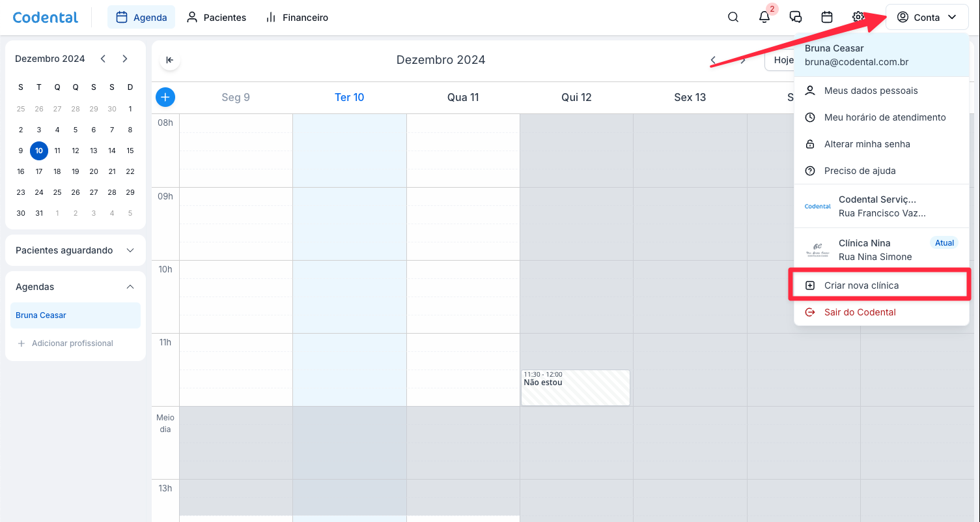Screen dimensions: 980x522
Task: Open the notifications bell icon
Action: click(764, 18)
